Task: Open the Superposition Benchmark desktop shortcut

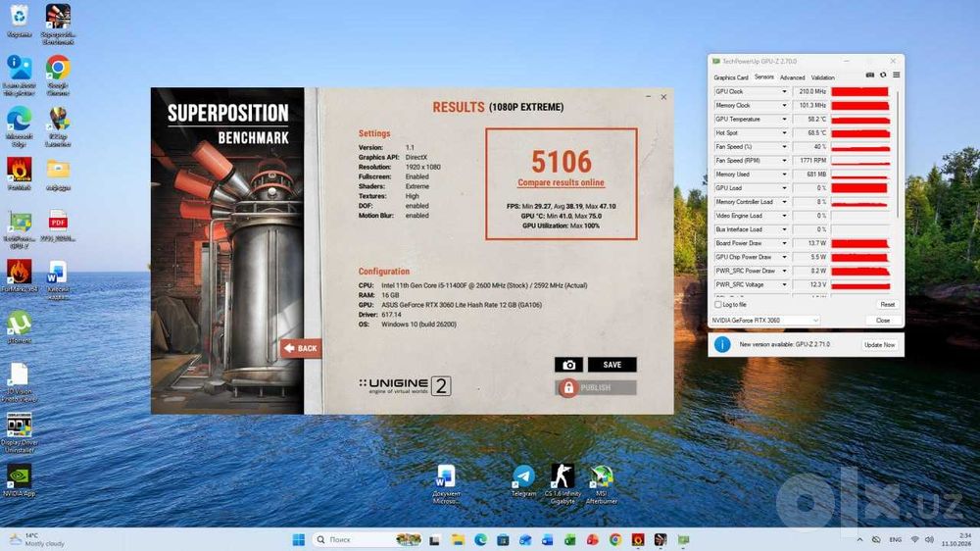Action: (x=58, y=24)
